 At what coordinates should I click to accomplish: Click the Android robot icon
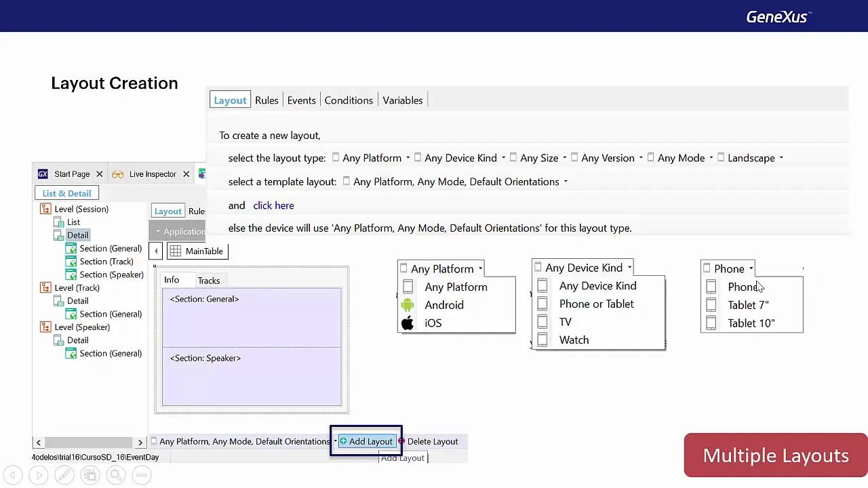coord(408,305)
